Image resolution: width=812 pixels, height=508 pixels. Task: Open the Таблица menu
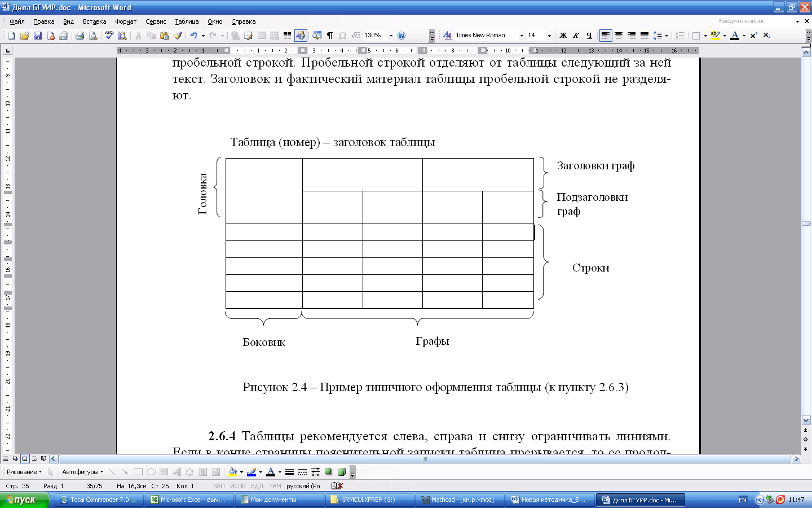point(187,21)
